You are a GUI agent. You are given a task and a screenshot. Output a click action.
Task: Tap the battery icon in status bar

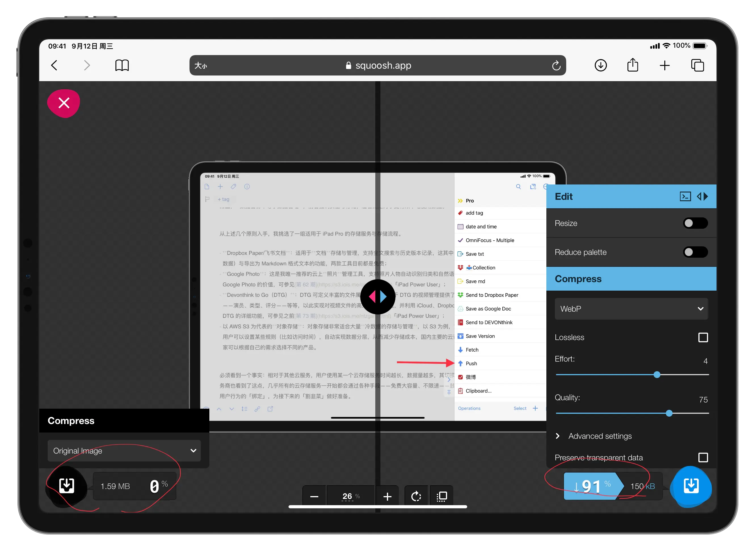pos(700,46)
